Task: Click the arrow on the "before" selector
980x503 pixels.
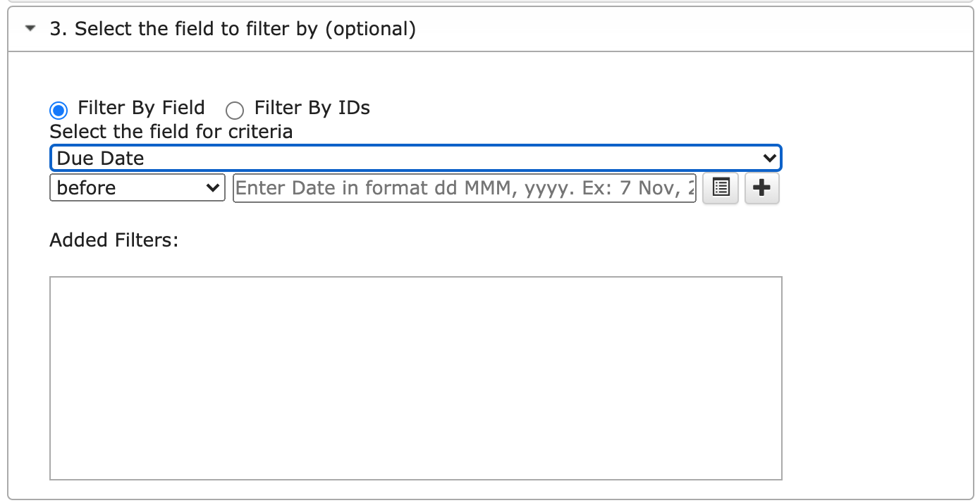Action: tap(212, 188)
